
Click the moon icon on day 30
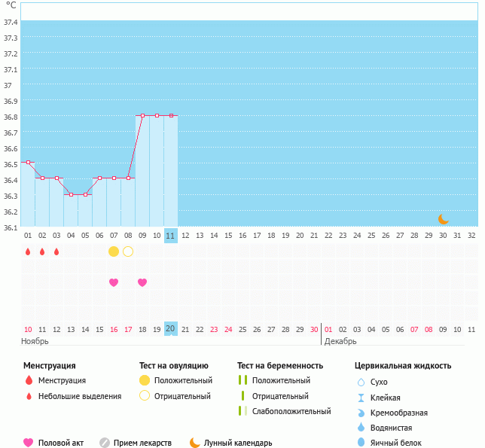(x=444, y=219)
